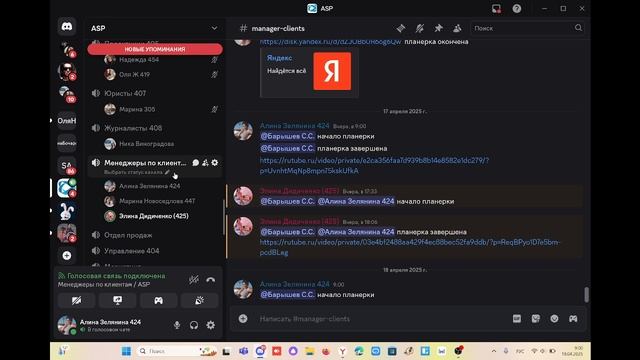The height and width of the screenshot is (360, 640).
Task: Open Discord direct messages home icon
Action: 67,27
